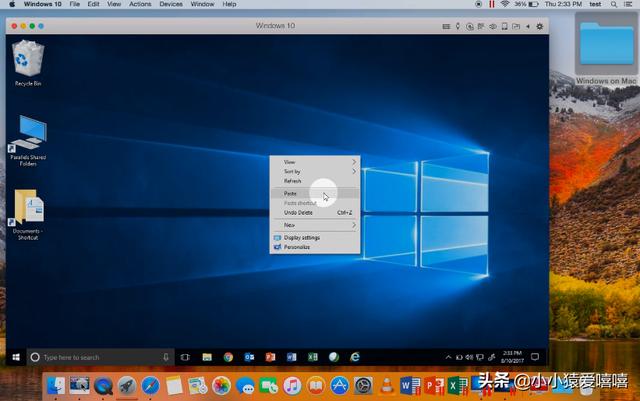Open the File menu in Mac menu bar
640x401 pixels.
pos(74,4)
